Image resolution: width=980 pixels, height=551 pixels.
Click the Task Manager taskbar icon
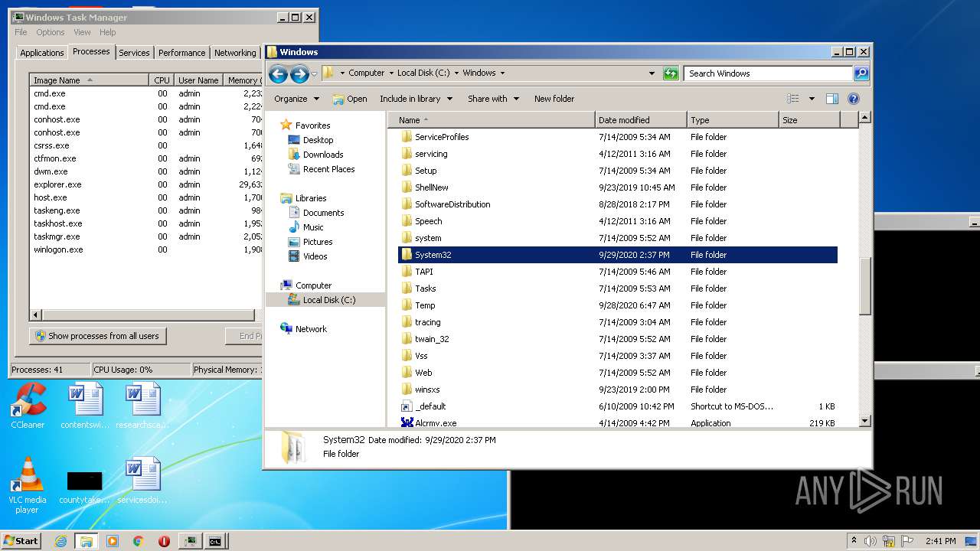coord(190,541)
